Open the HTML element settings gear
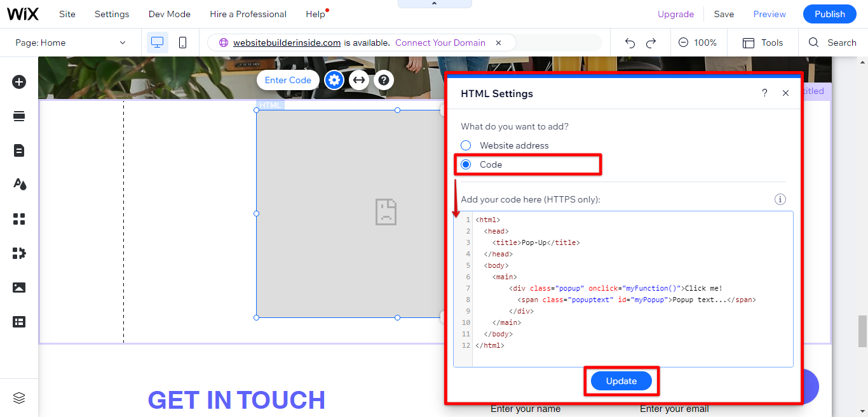 point(334,79)
